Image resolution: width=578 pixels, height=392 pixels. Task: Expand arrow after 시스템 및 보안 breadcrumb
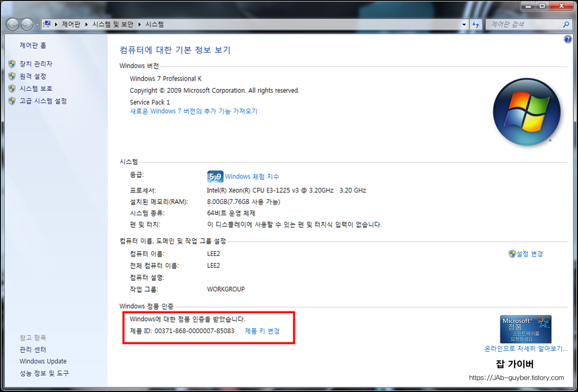pos(140,24)
